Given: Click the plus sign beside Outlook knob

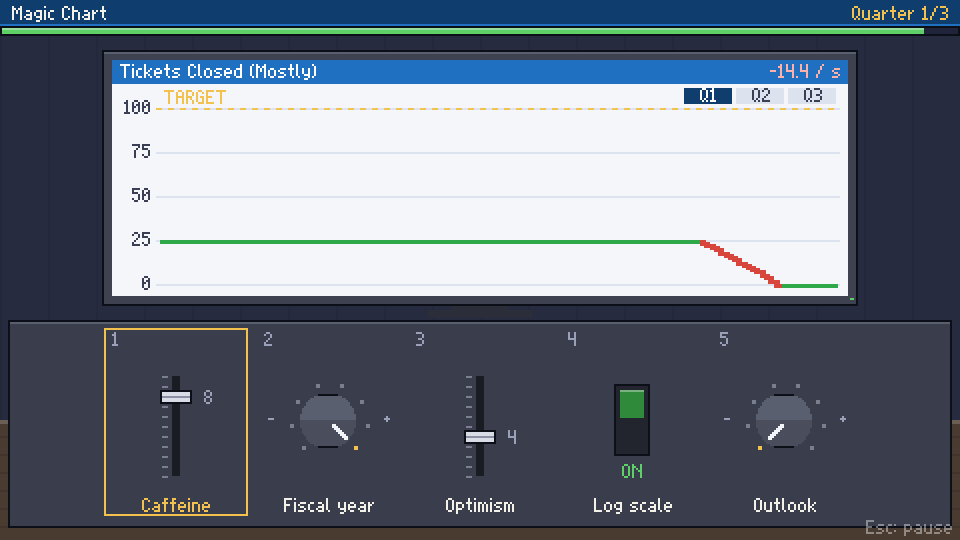Looking at the screenshot, I should pyautogui.click(x=843, y=419).
